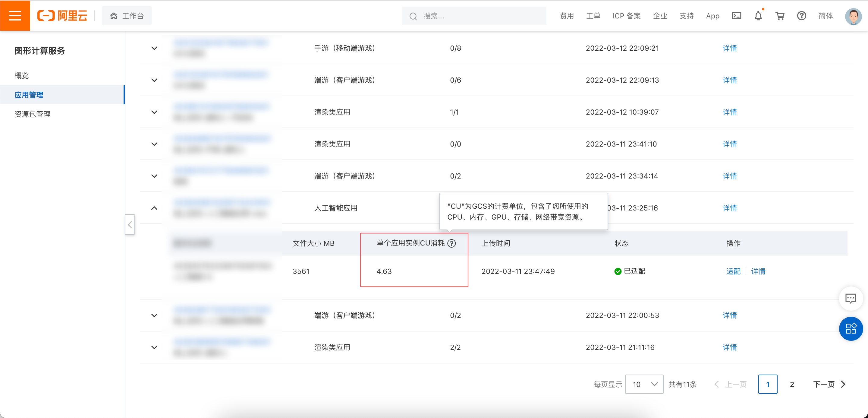Viewport: 868px width, 418px height.
Task: Expand the 手游（移动端游戏）row
Action: click(154, 48)
